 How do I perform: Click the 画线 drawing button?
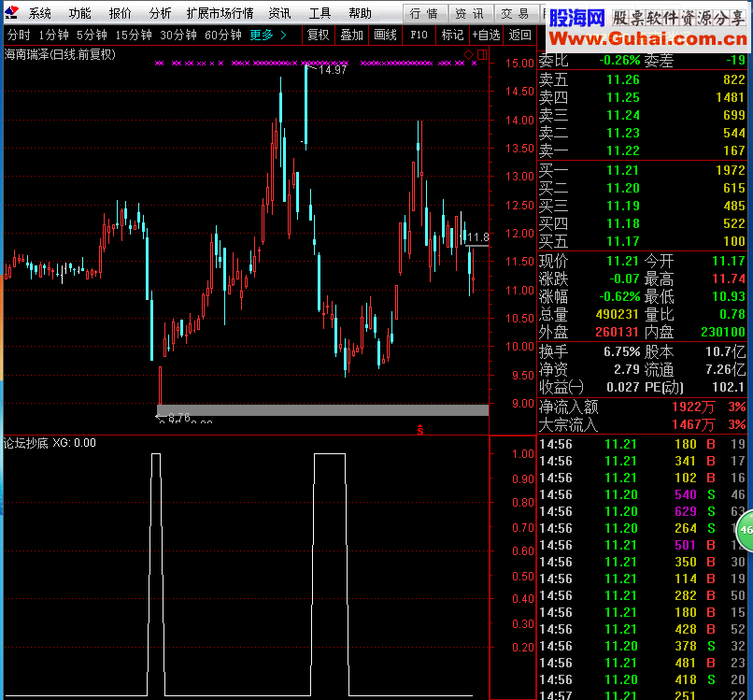coord(385,36)
